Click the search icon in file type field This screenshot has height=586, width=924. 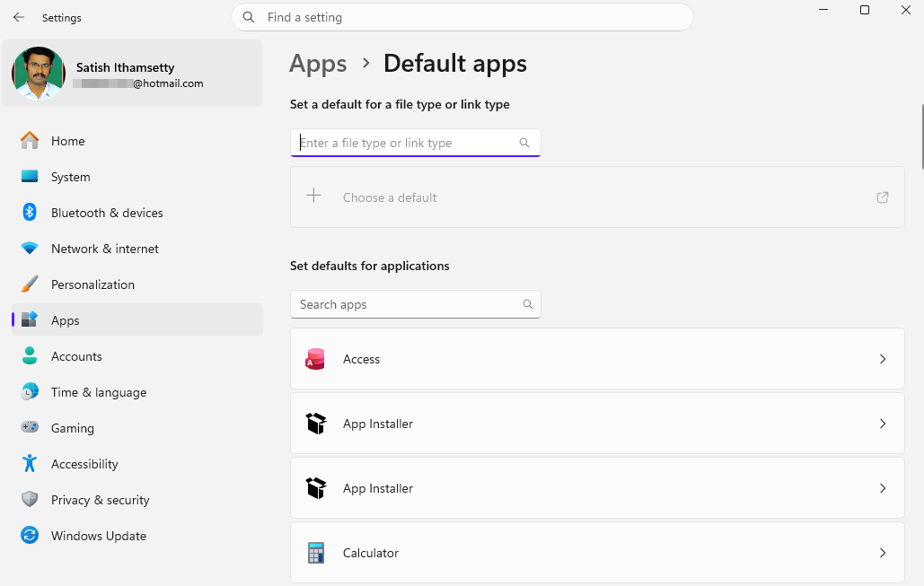[524, 143]
